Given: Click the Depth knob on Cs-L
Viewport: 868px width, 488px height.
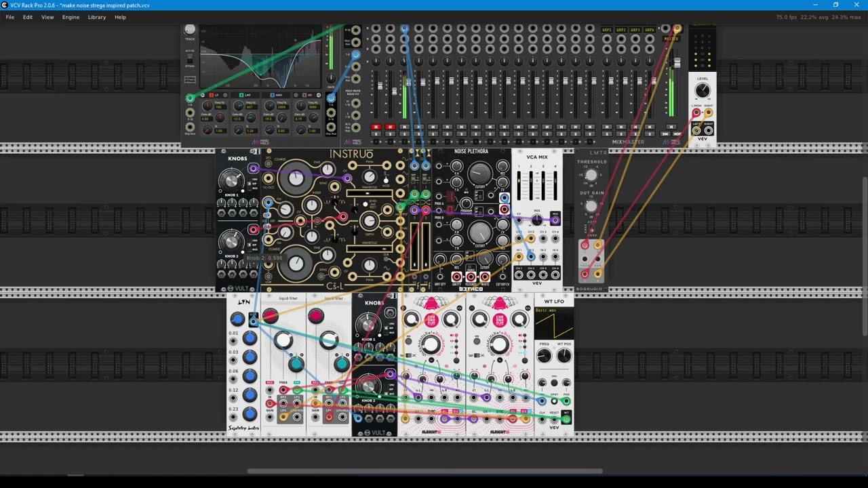Looking at the screenshot, I should pyautogui.click(x=369, y=220).
